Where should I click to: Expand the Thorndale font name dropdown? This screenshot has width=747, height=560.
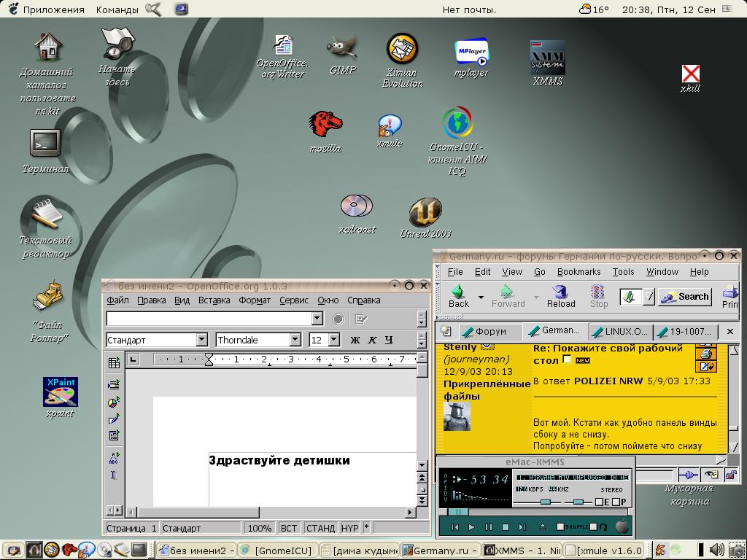coord(295,340)
